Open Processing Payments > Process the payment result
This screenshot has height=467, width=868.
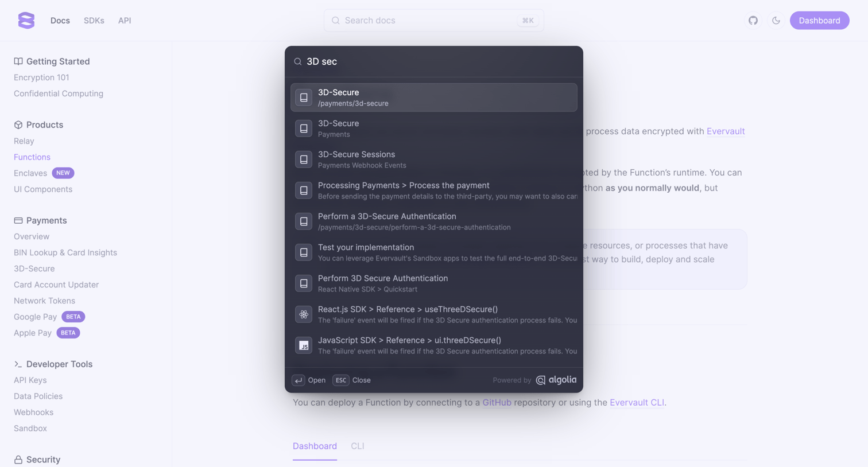tap(434, 190)
